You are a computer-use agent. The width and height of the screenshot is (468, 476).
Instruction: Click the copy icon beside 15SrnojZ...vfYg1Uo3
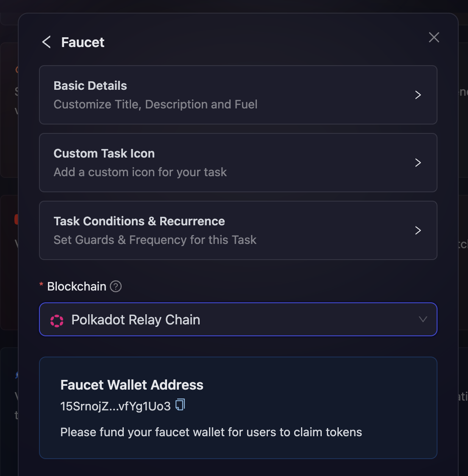pyautogui.click(x=180, y=405)
